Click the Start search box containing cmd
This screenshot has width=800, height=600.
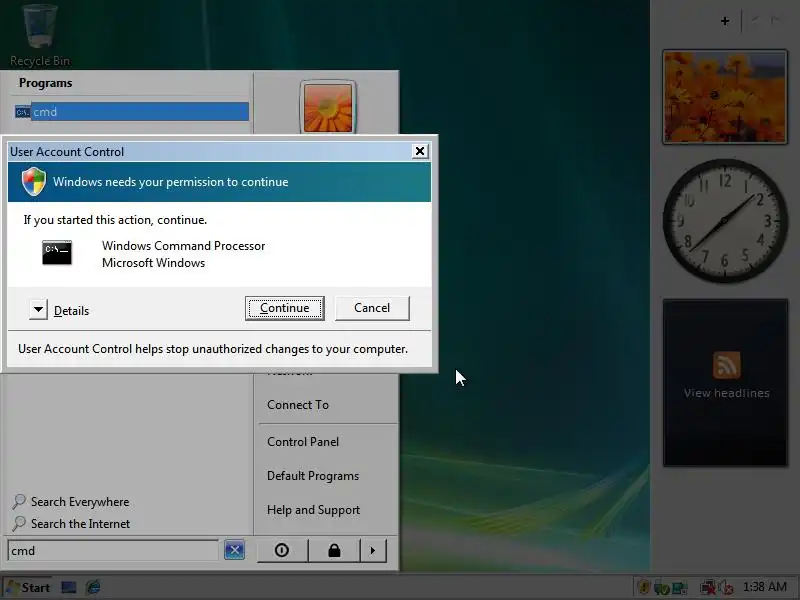tap(113, 551)
